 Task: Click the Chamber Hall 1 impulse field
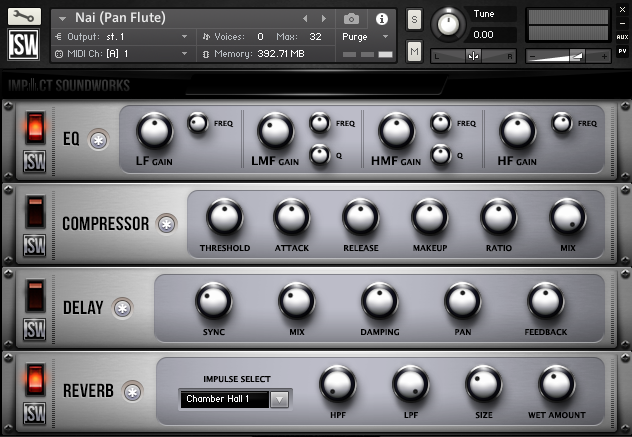coord(225,399)
